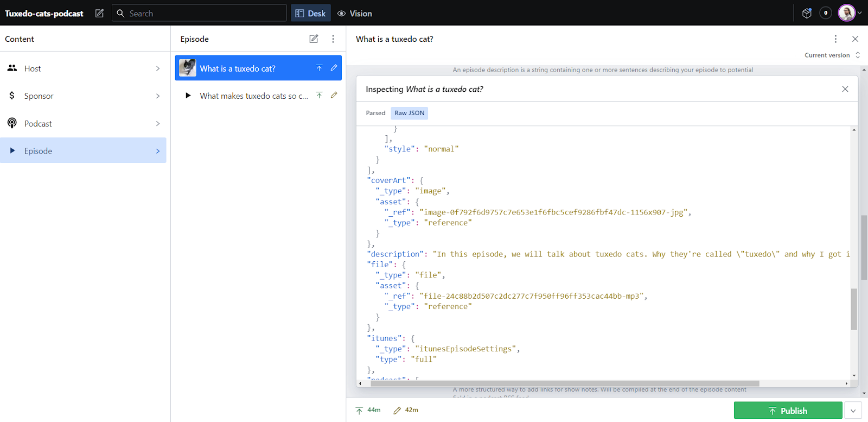
Task: Expand the Publish options arrow
Action: 853,411
